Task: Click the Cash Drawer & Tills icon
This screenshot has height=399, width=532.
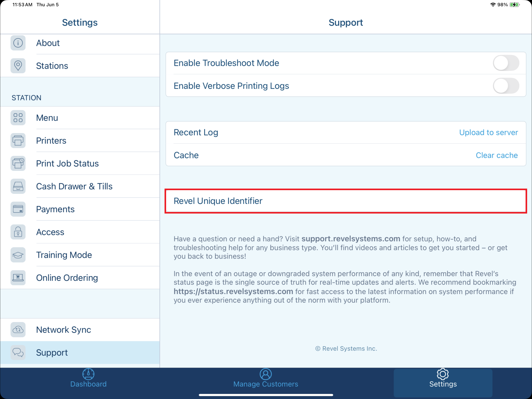Action: (x=18, y=186)
